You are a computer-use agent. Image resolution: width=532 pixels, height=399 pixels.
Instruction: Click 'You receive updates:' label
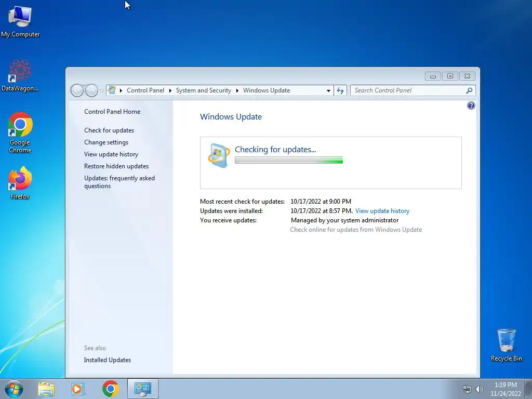[229, 220]
